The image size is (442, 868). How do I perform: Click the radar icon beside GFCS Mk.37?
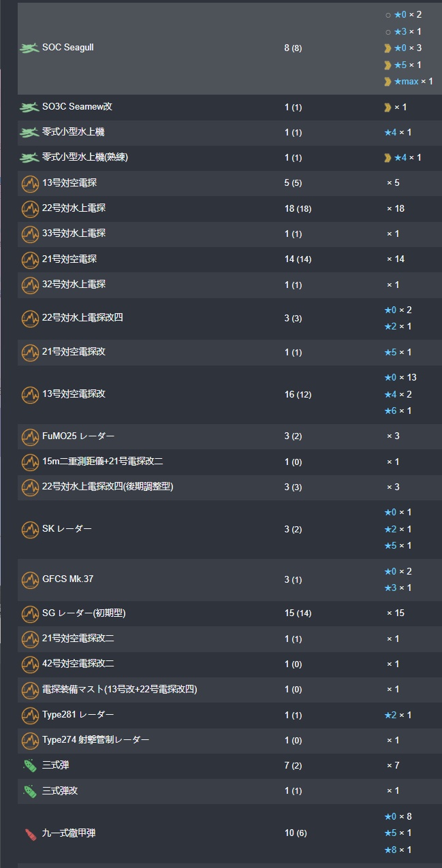pyautogui.click(x=30, y=580)
